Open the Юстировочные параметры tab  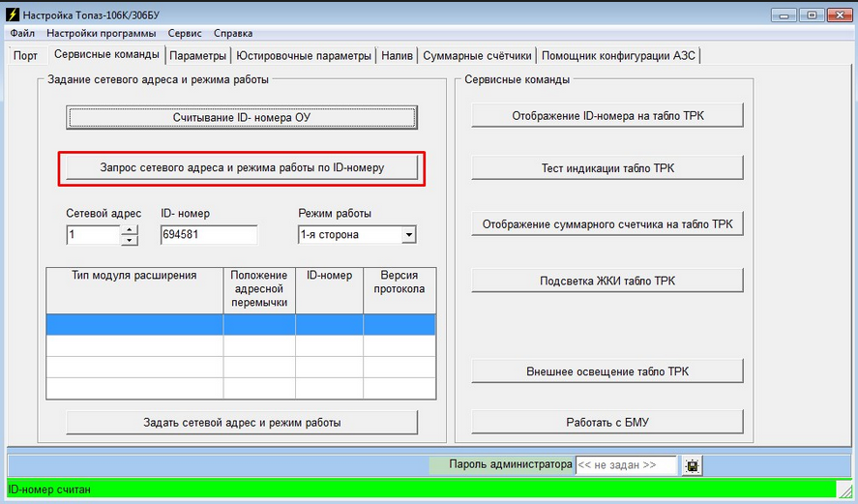(x=304, y=56)
